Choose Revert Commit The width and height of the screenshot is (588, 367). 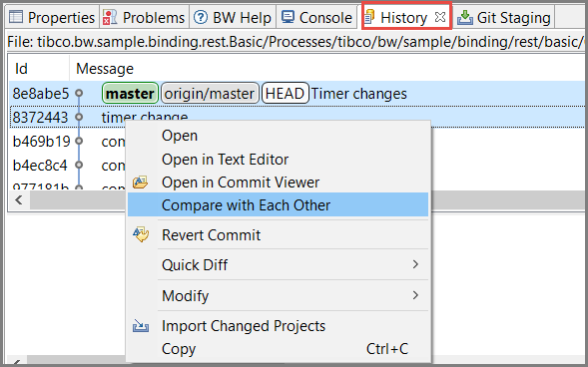click(278, 235)
